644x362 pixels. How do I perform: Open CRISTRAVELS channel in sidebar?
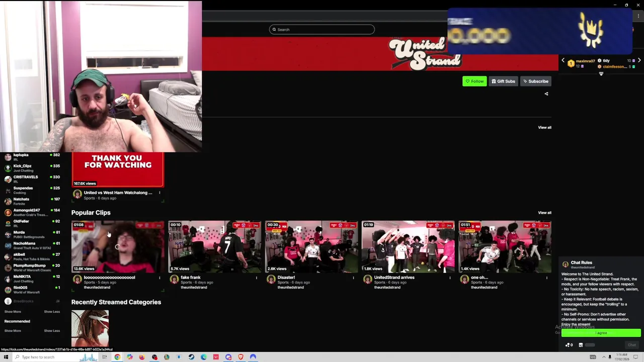pyautogui.click(x=31, y=179)
